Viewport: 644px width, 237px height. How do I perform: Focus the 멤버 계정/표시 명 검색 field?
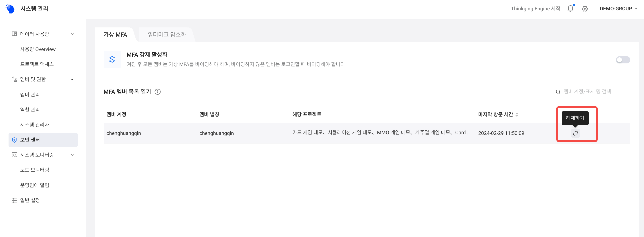click(x=595, y=92)
